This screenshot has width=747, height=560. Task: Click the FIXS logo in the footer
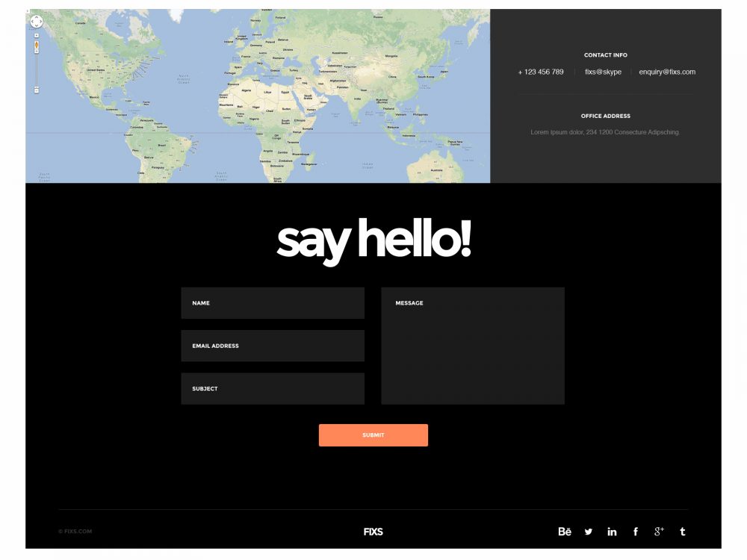373,532
